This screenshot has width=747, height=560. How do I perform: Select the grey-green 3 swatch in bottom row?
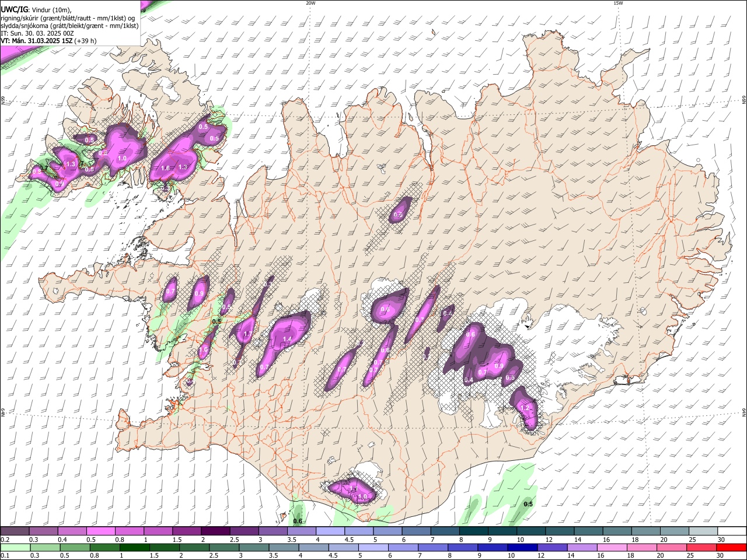tap(254, 547)
